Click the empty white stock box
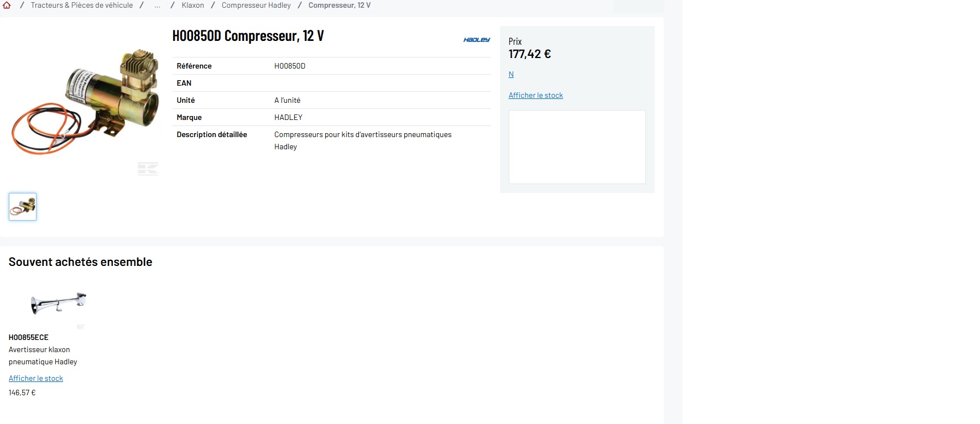The width and height of the screenshot is (980, 424). point(577,147)
